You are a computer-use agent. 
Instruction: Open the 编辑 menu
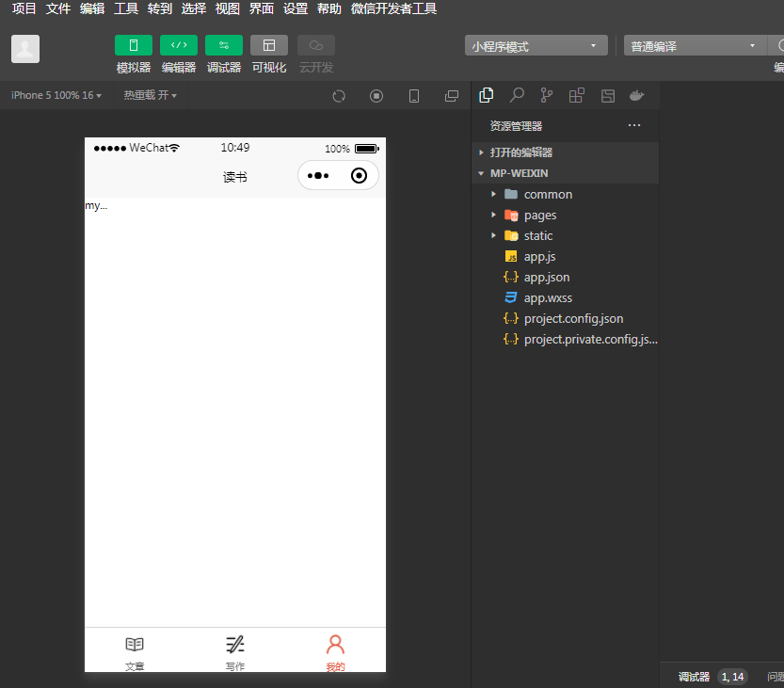(x=92, y=8)
